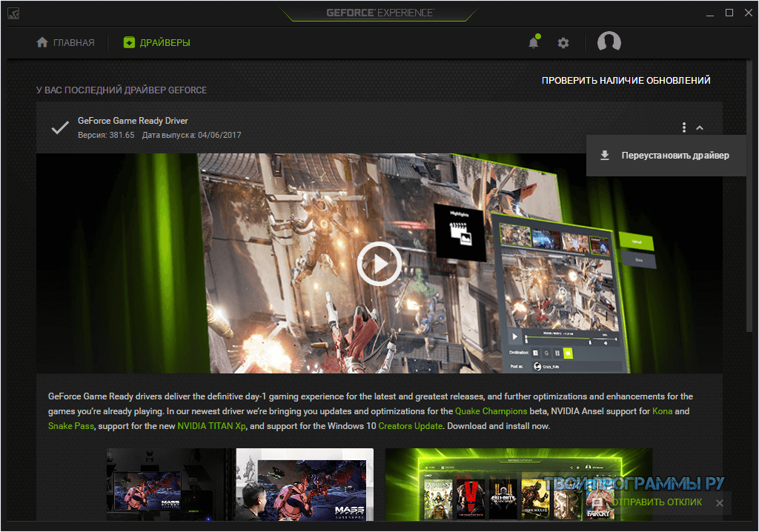The height and width of the screenshot is (532, 759).
Task: Click Дата выпуска: 04/06/2017 text
Action: 191,135
